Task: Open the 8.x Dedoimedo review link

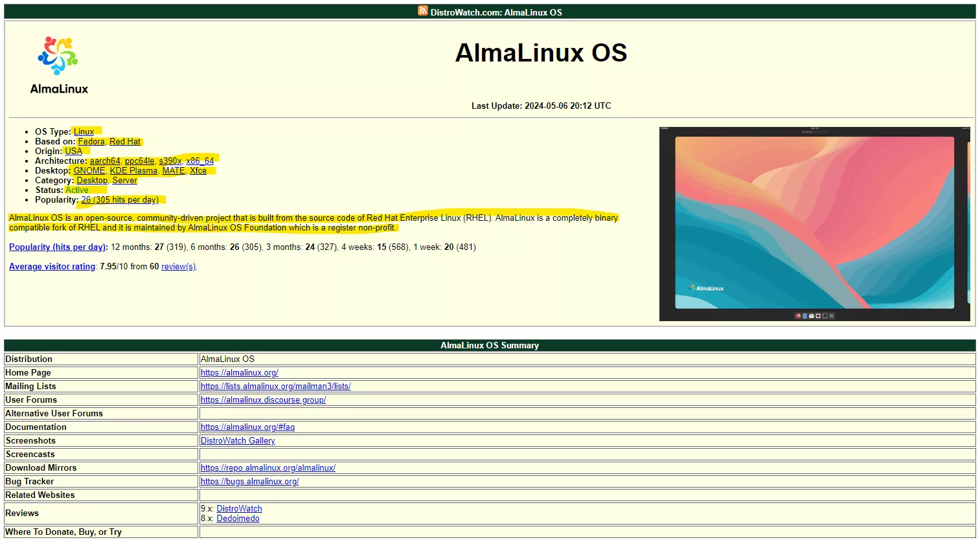Action: click(x=238, y=519)
